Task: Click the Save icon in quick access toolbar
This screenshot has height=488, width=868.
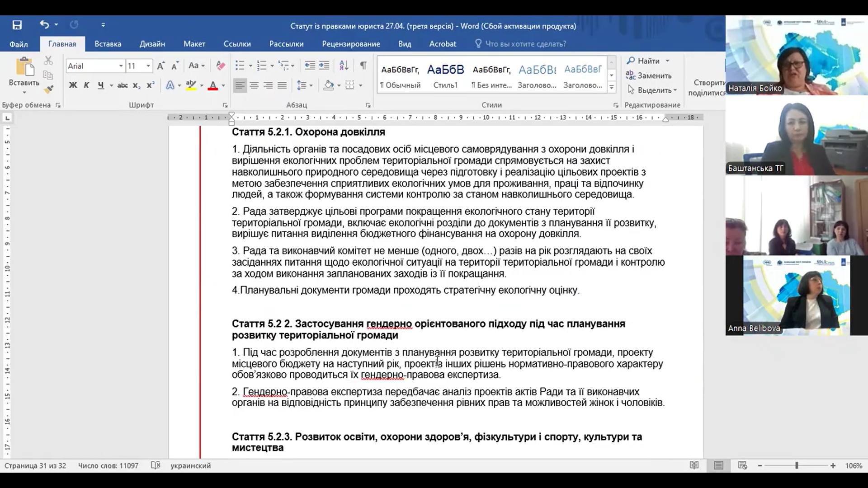Action: tap(17, 25)
